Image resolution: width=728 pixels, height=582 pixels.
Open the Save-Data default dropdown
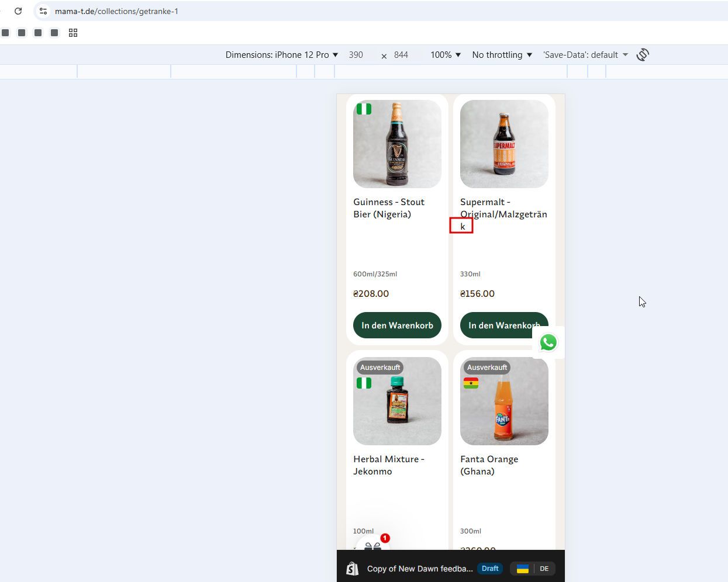pos(585,55)
